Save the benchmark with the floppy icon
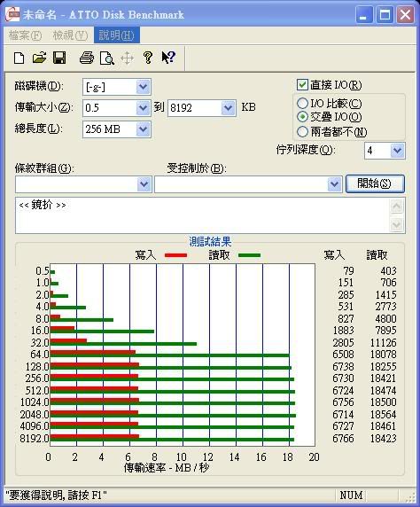420x507 pixels. pyautogui.click(x=59, y=58)
